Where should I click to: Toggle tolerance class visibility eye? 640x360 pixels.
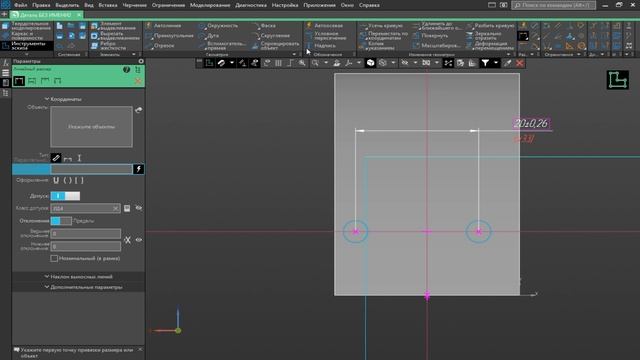(x=139, y=208)
